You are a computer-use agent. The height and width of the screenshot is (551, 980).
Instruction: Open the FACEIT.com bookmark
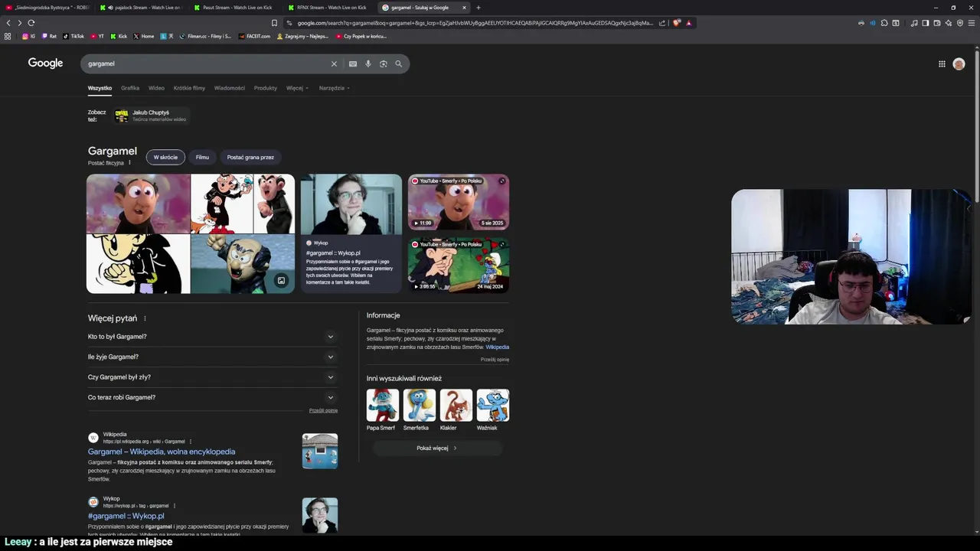[x=254, y=36]
